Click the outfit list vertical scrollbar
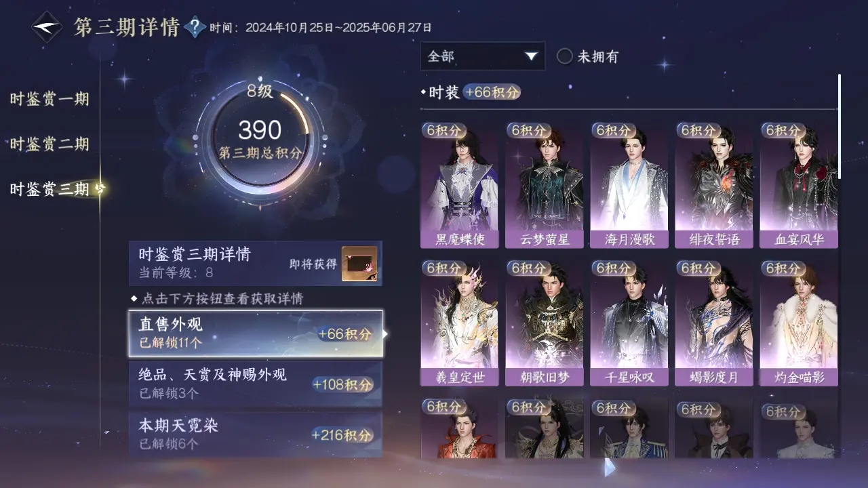 (839, 126)
